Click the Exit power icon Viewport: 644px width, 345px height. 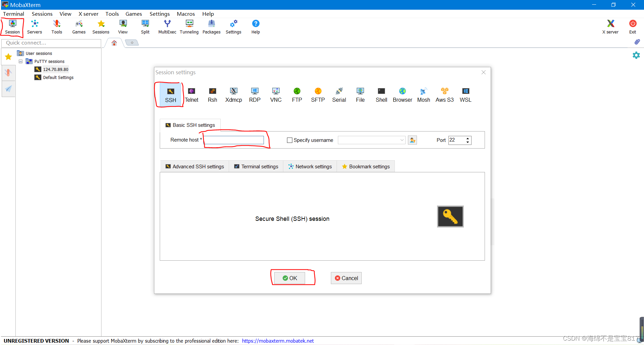(633, 27)
